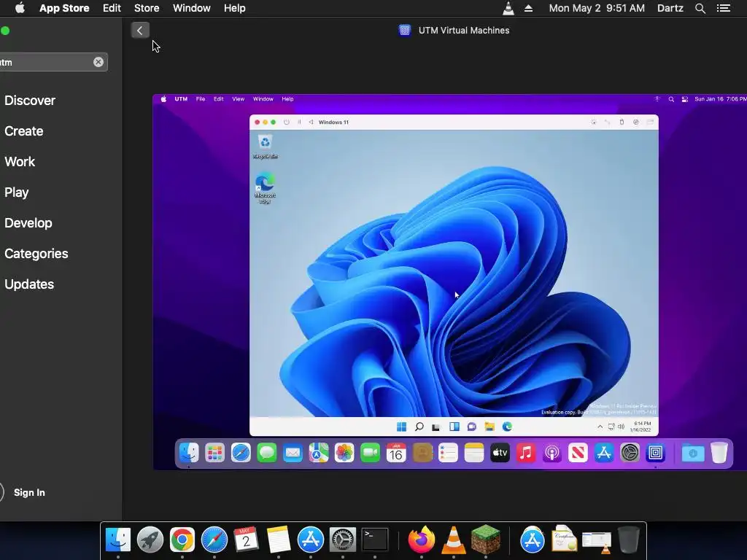Launch Firefox from the Dock

pos(422,540)
